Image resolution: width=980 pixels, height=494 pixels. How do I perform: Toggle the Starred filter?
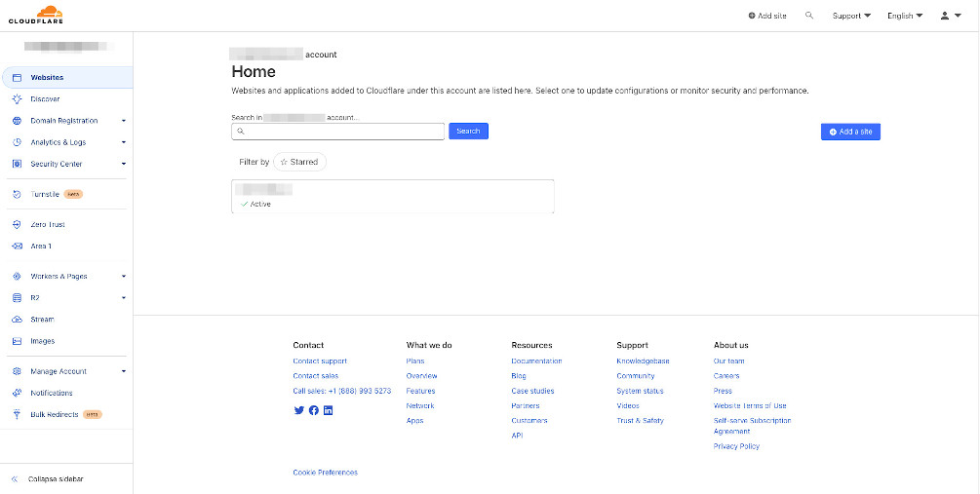pyautogui.click(x=299, y=162)
